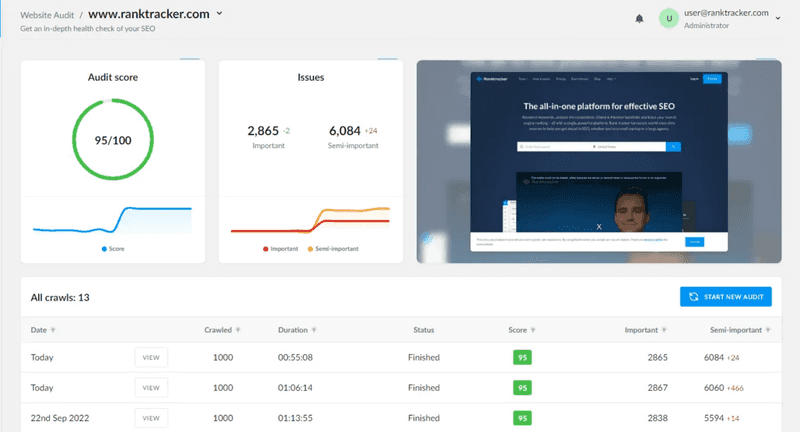
Task: Click the score badge of 22nd Sep 2022 crawl
Action: [522, 418]
